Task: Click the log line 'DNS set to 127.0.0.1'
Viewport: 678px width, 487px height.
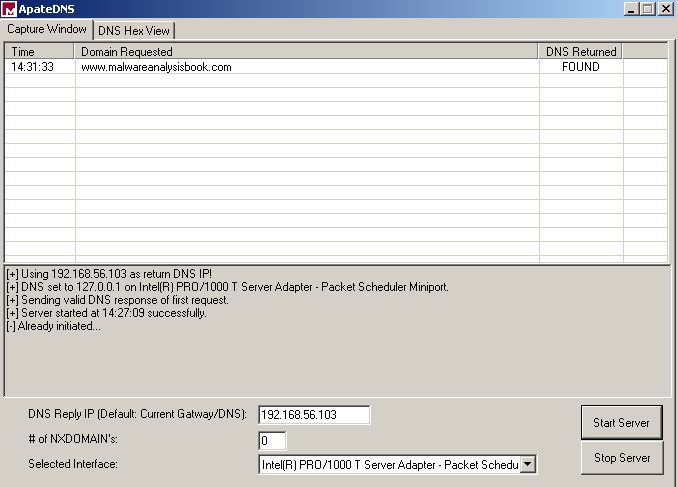Action: 227,287
